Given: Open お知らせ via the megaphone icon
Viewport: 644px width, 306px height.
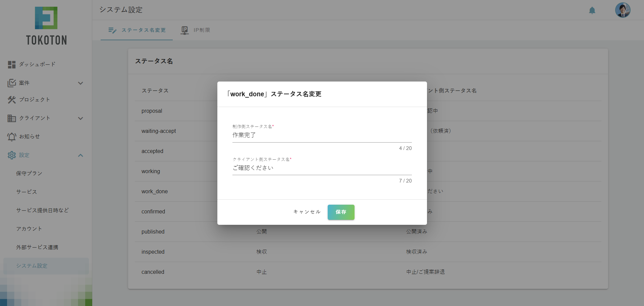Looking at the screenshot, I should tap(11, 137).
